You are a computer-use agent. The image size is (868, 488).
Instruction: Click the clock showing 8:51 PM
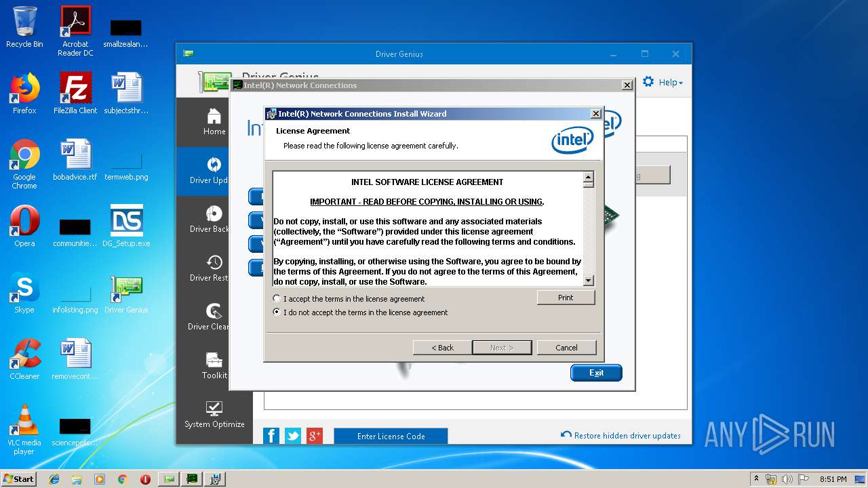(x=833, y=479)
